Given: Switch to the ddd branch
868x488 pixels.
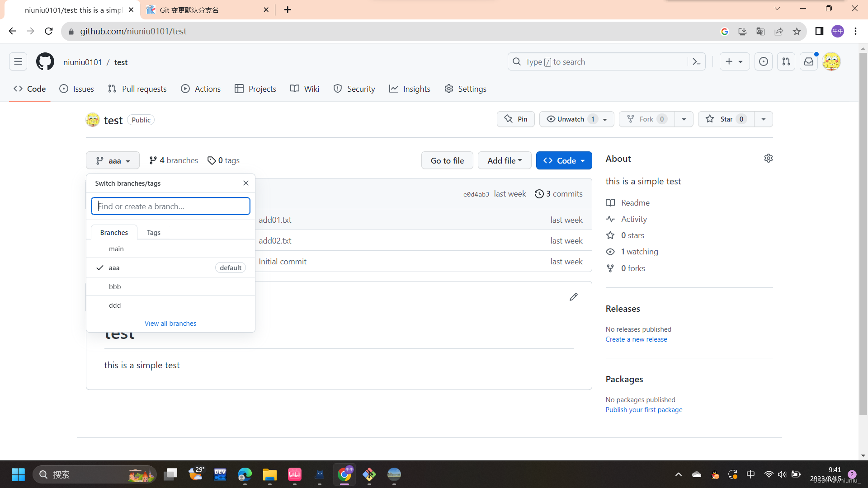Looking at the screenshot, I should point(170,305).
